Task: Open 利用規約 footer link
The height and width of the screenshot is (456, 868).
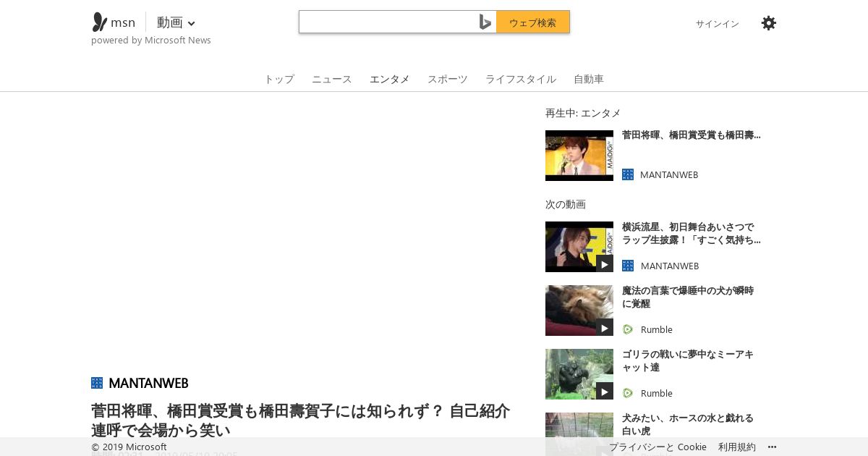Action: coord(737,447)
